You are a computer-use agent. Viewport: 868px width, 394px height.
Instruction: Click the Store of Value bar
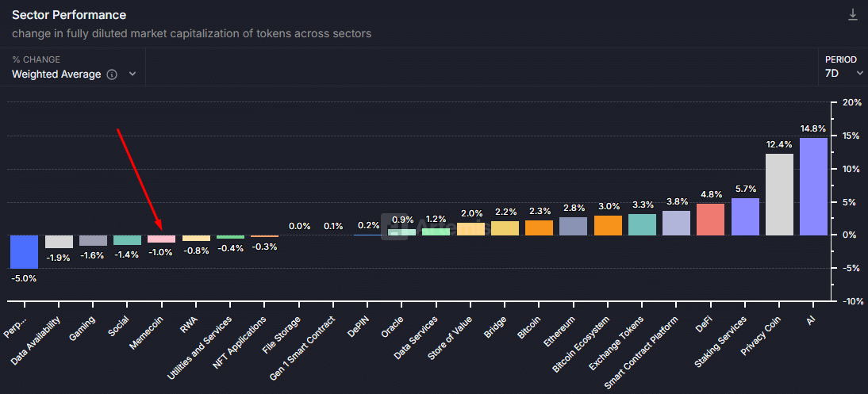coord(470,229)
